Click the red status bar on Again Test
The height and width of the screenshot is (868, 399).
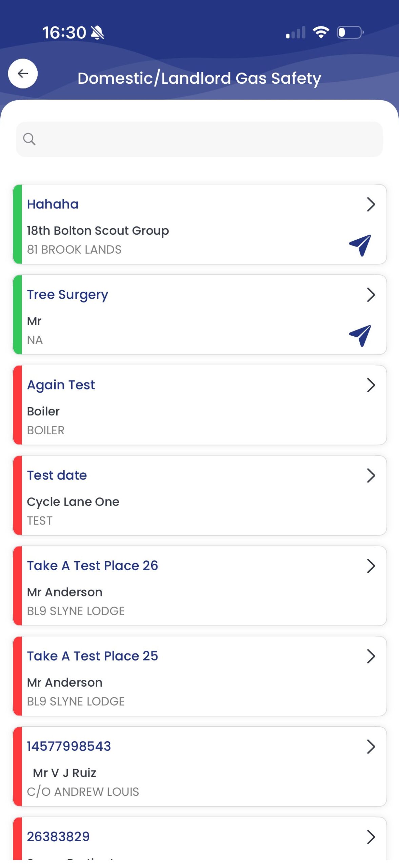(17, 405)
